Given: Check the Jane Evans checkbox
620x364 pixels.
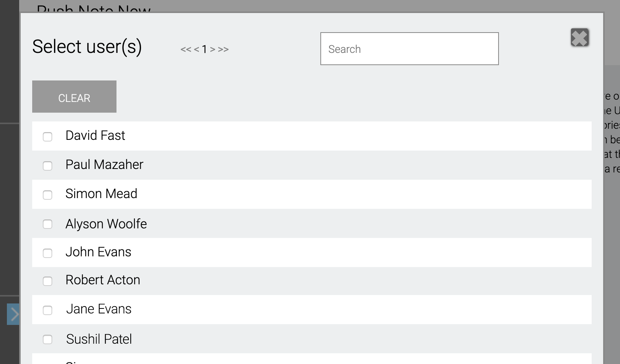Looking at the screenshot, I should (48, 310).
